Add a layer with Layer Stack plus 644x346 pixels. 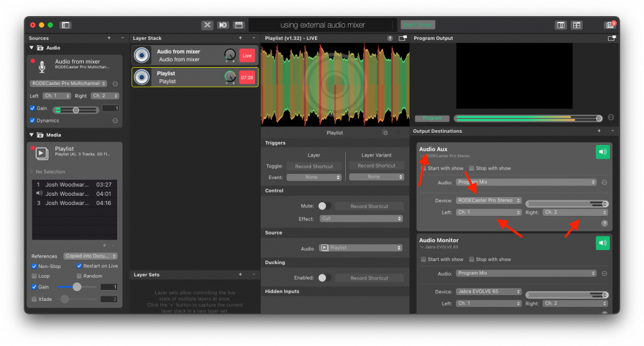pos(240,38)
